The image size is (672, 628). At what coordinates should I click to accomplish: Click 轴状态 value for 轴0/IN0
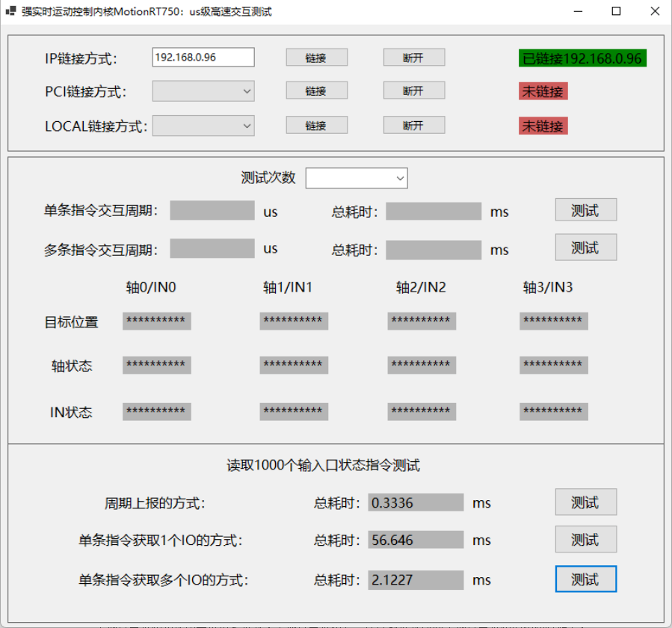157,366
